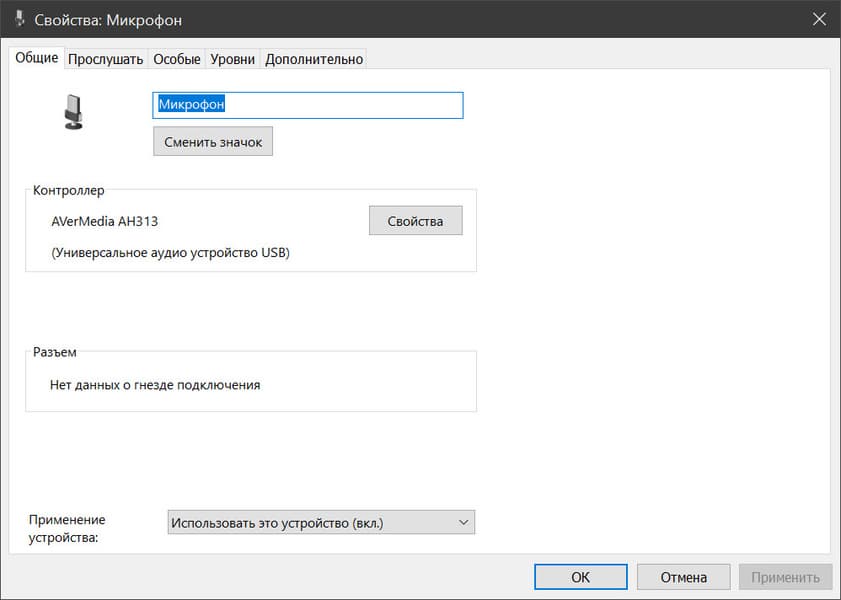
Task: Expand the Применение устройства dropdown
Action: point(321,522)
